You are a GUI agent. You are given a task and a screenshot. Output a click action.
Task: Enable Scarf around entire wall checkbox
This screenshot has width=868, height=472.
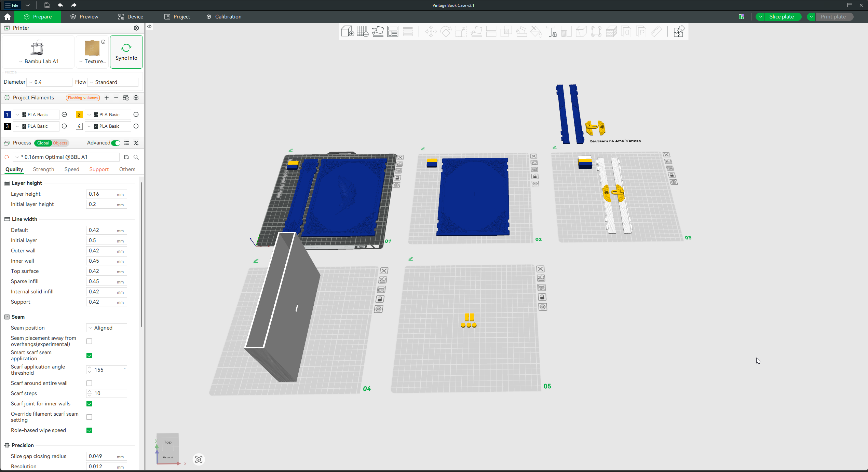89,383
